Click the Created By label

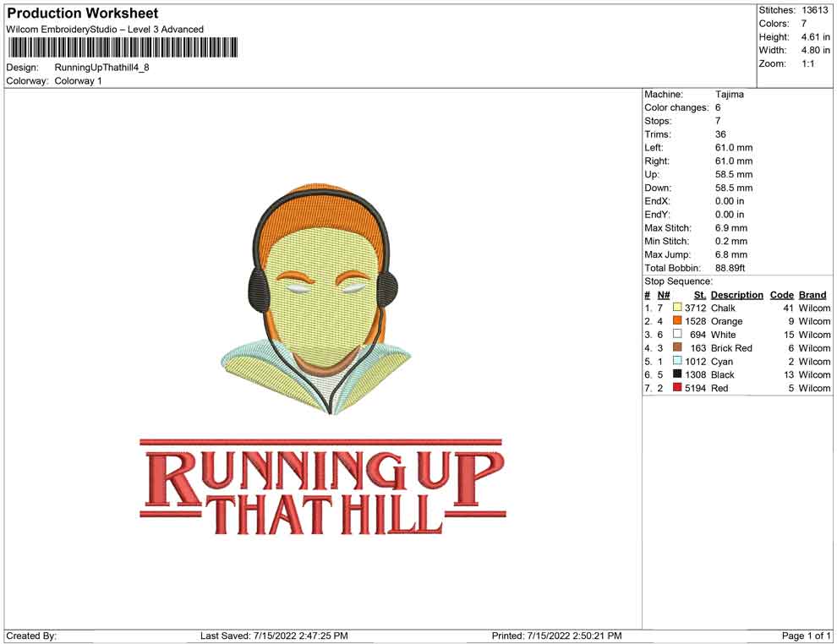click(x=31, y=636)
